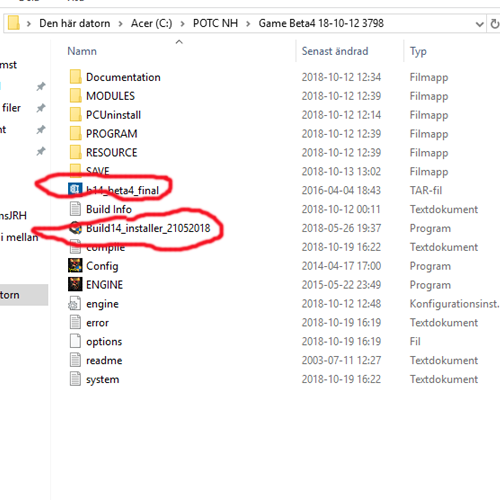The width and height of the screenshot is (500, 500).
Task: Click date '2014-04-17 17:00' of Config
Action: coord(341,266)
